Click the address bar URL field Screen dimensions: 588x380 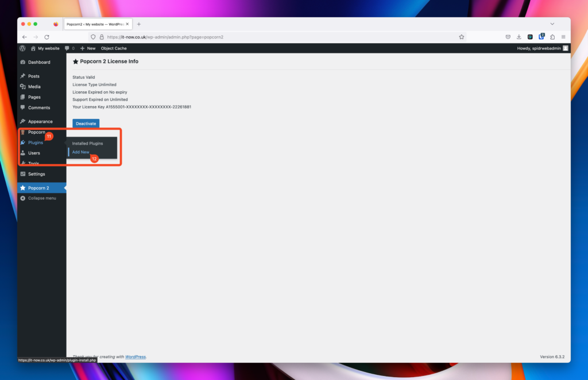(277, 37)
